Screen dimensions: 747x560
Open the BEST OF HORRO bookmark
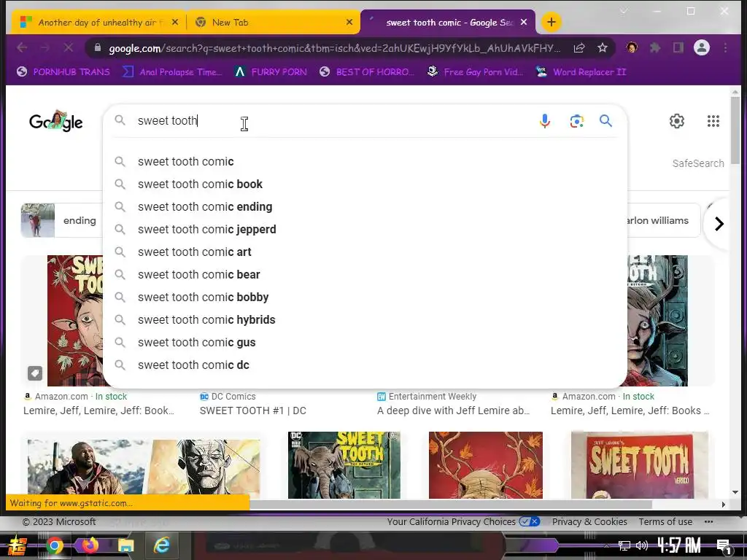point(366,72)
